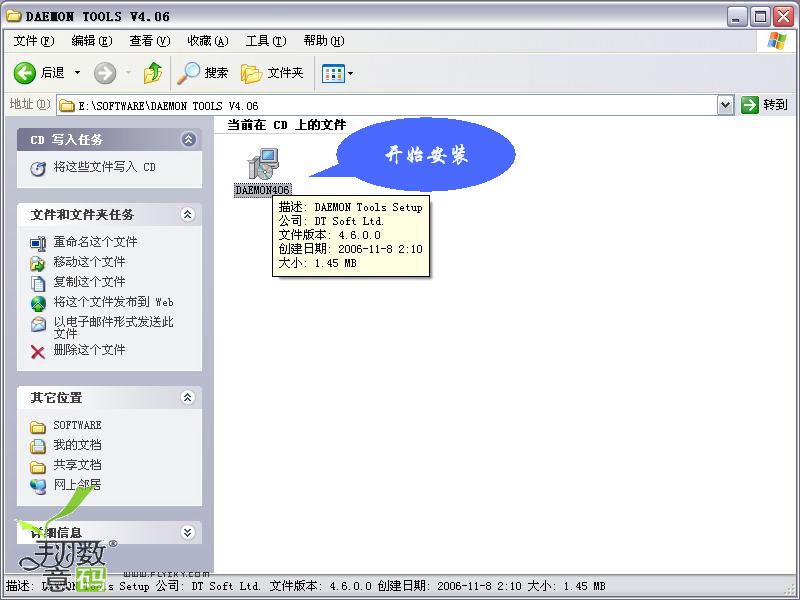Collapse the CD 写入任务 panel

click(188, 139)
